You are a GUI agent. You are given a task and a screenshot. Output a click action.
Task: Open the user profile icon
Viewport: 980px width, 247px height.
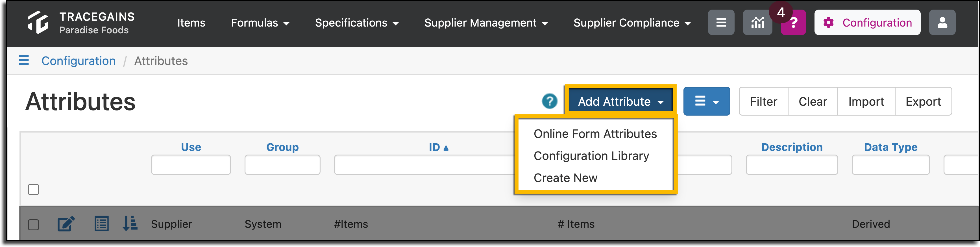(942, 22)
